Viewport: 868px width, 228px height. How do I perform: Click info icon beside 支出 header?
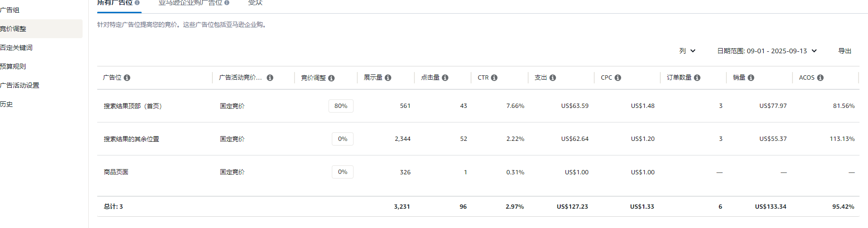tap(553, 78)
